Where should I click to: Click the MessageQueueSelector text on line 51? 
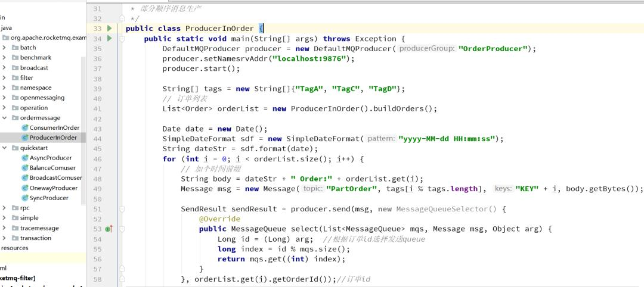pos(447,209)
